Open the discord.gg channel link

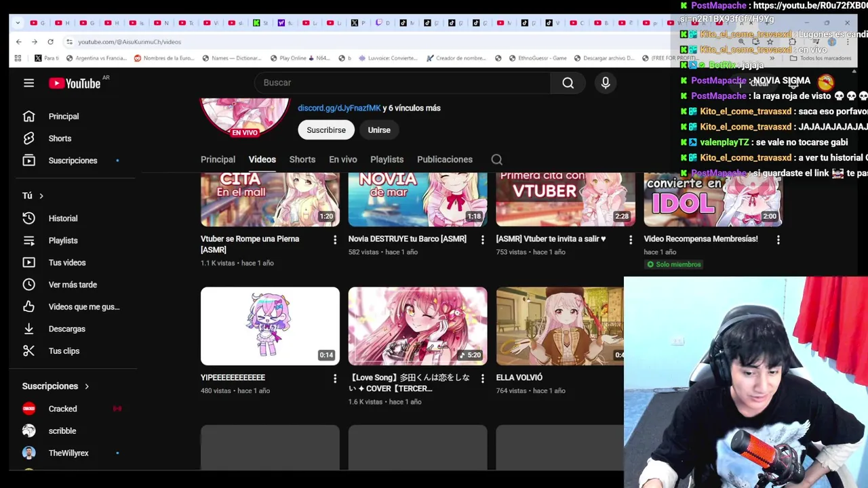[x=339, y=108]
